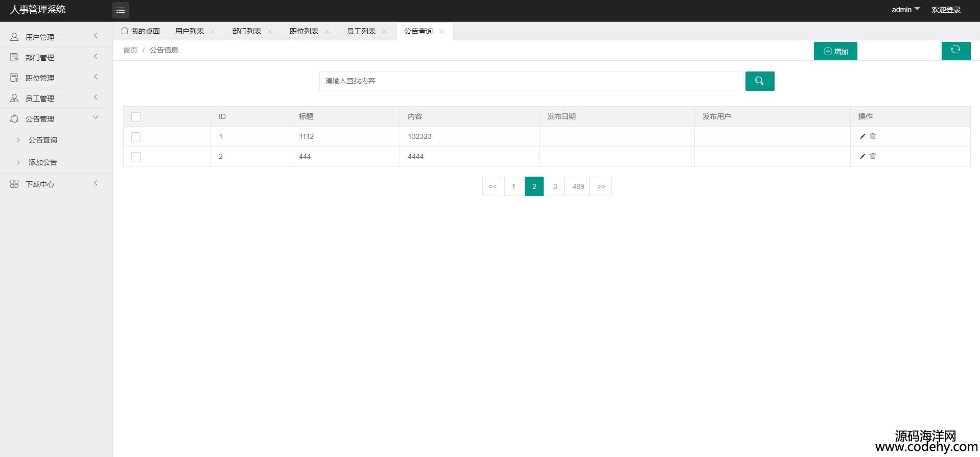
Task: Close the 员工列表 tab
Action: tap(384, 32)
